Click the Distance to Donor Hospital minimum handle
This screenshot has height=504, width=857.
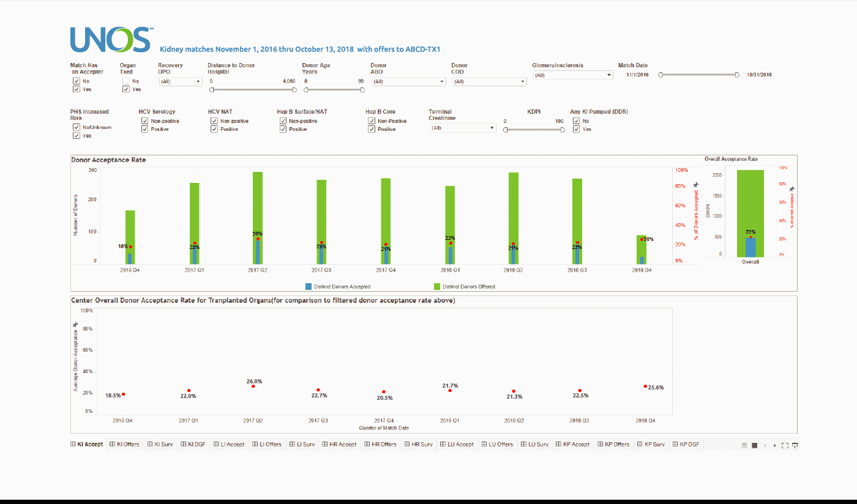(212, 89)
